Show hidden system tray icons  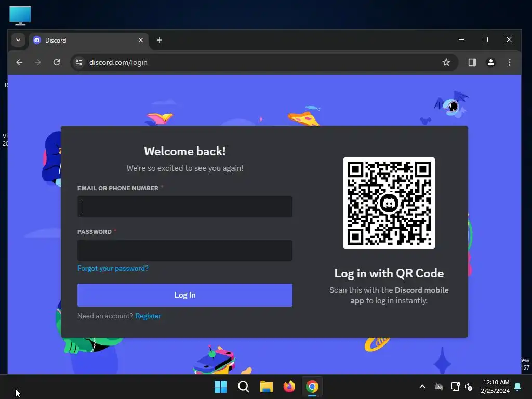pyautogui.click(x=422, y=387)
